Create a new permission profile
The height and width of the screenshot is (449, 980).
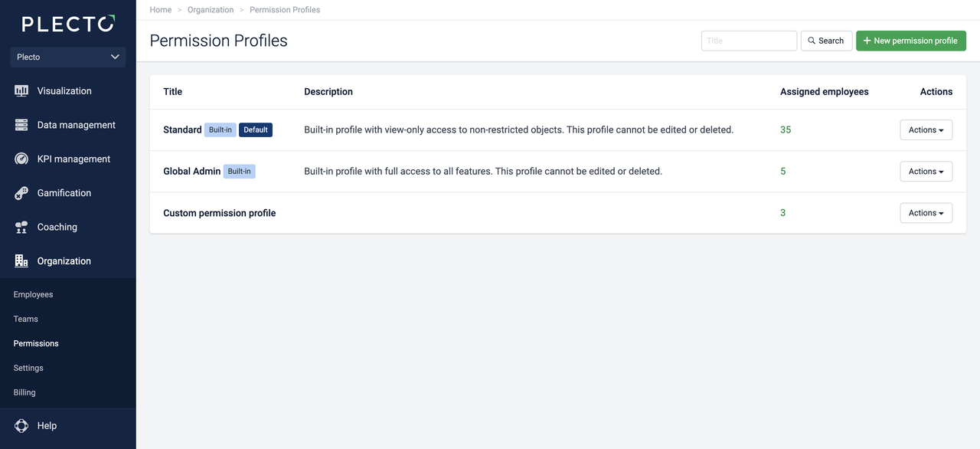click(910, 41)
